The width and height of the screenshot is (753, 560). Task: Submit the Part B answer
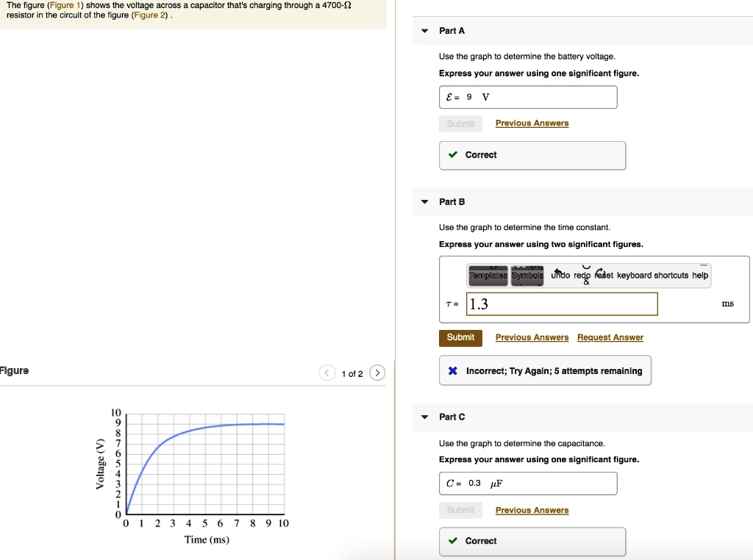[460, 338]
